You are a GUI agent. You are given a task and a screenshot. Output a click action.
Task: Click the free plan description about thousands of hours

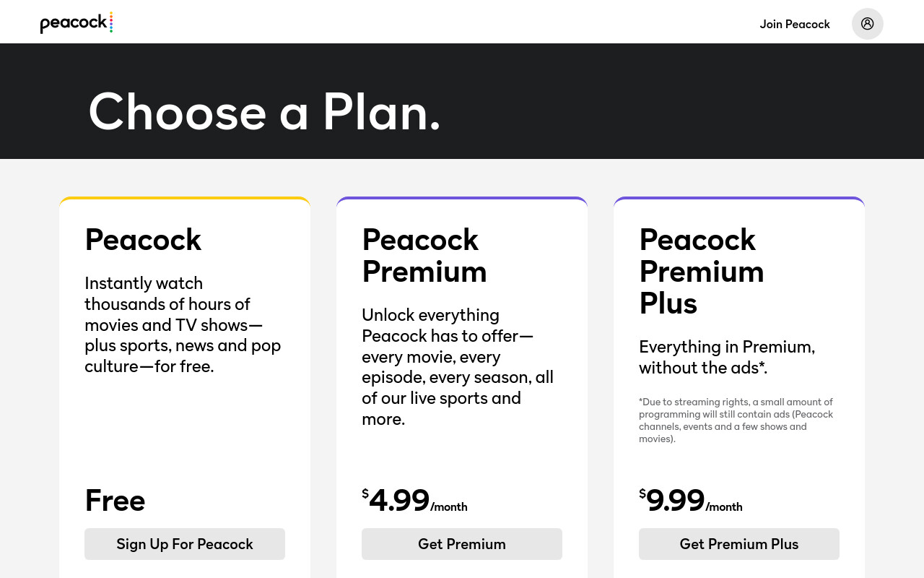(x=183, y=324)
